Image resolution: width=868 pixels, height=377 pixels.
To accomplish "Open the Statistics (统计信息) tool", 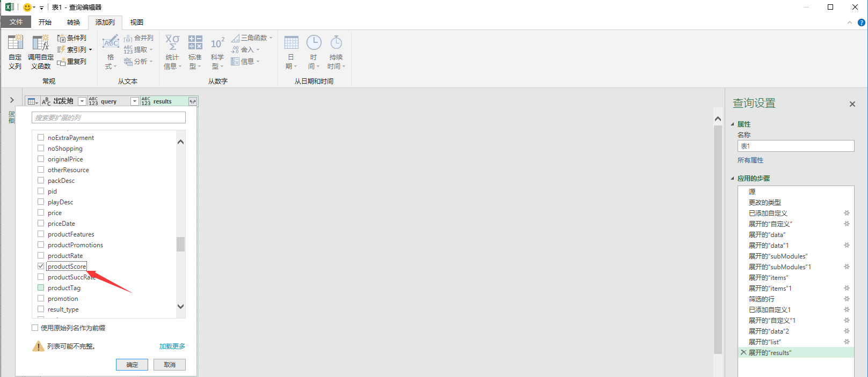I will pos(172,52).
